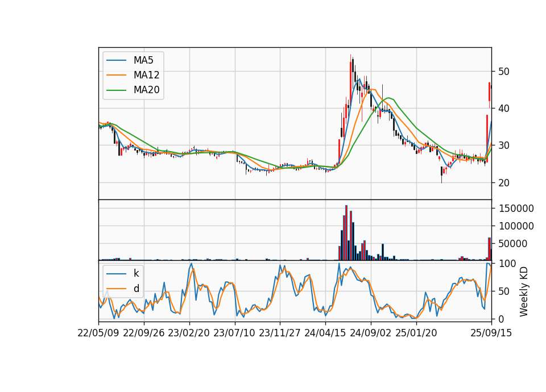
Task: Click the price axis value 40
Action: tap(504, 109)
